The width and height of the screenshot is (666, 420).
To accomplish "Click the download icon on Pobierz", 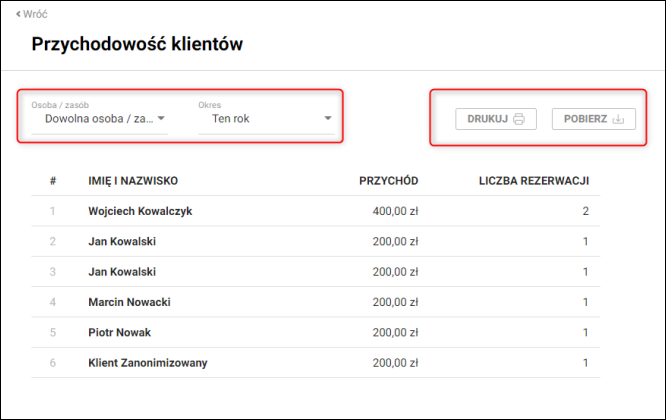I will 618,119.
